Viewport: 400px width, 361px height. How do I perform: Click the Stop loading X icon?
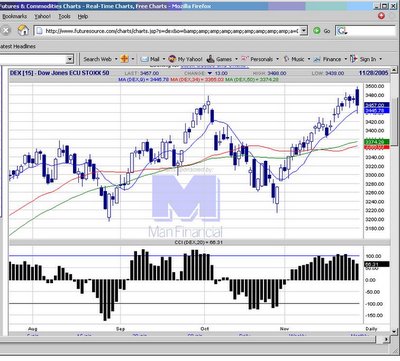coord(6,31)
